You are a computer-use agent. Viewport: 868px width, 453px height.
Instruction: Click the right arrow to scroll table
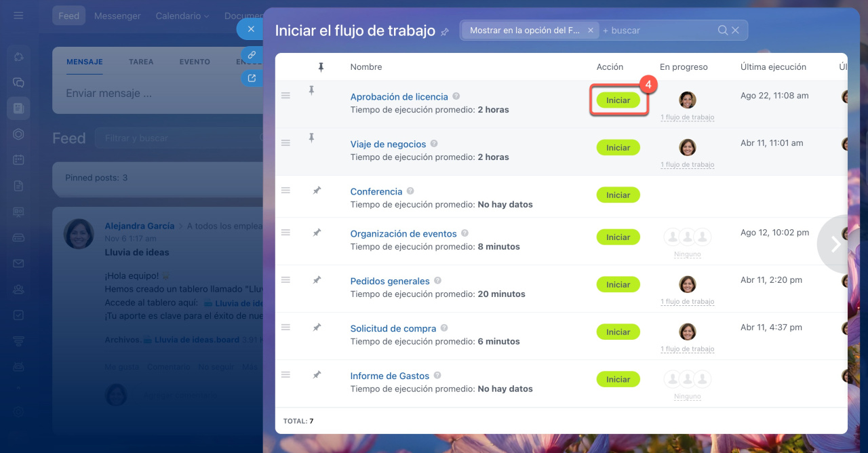point(836,244)
